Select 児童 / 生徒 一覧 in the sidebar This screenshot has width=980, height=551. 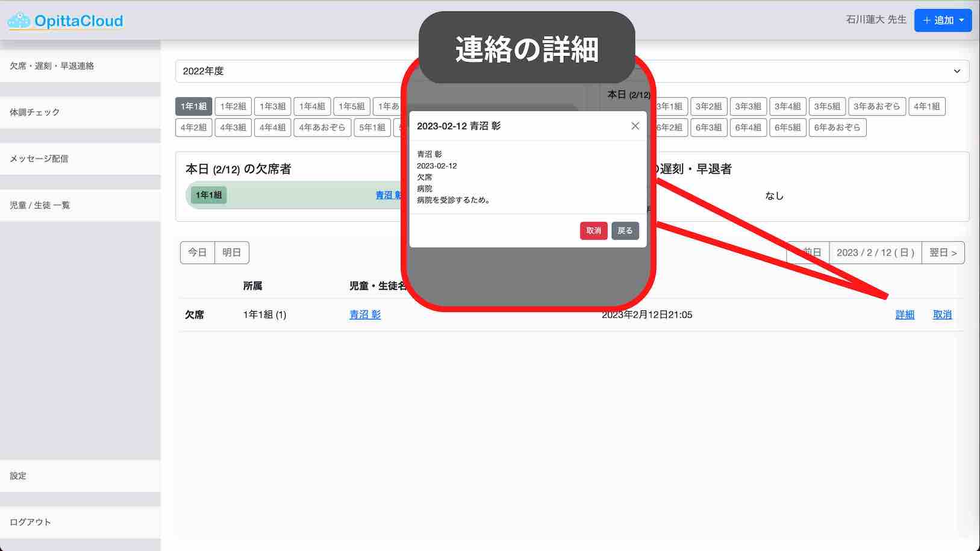click(80, 205)
